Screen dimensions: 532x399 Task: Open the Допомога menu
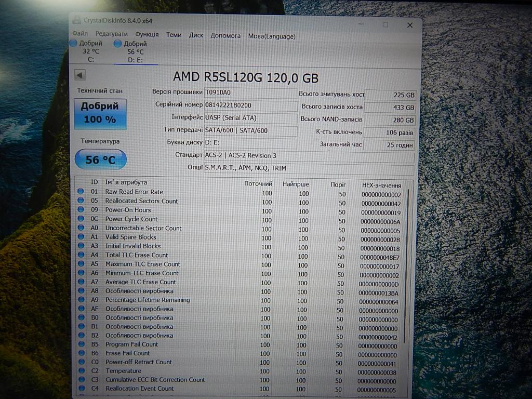pyautogui.click(x=225, y=35)
